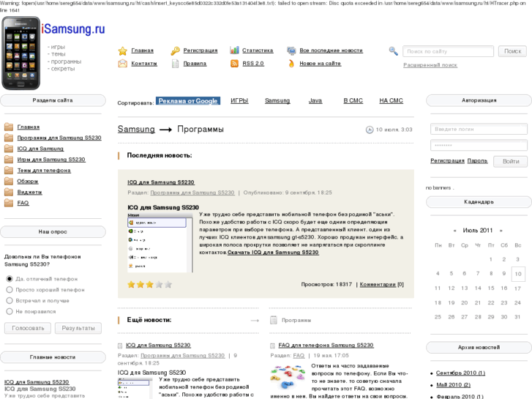Open iSamsung.ru site title

(73, 29)
